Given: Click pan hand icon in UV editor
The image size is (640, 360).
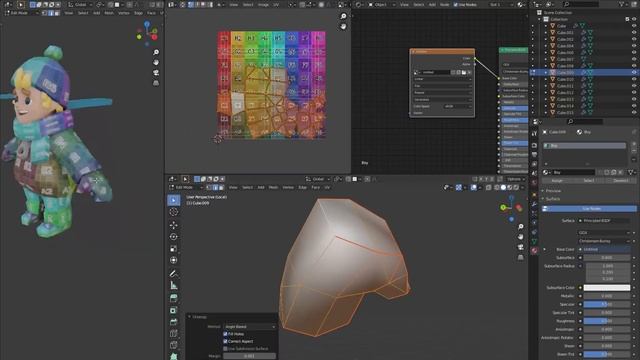Looking at the screenshot, I should pyautogui.click(x=343, y=26).
